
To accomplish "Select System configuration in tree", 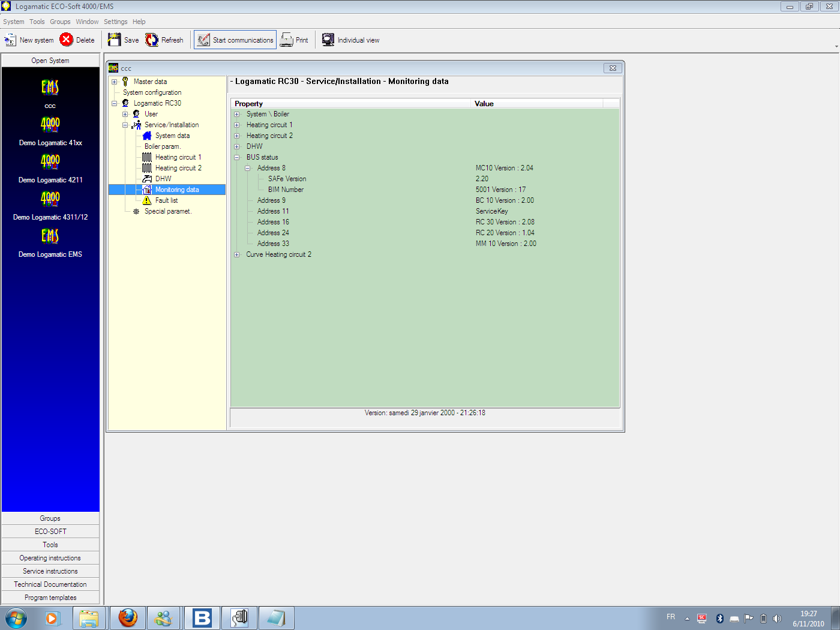I will [152, 92].
